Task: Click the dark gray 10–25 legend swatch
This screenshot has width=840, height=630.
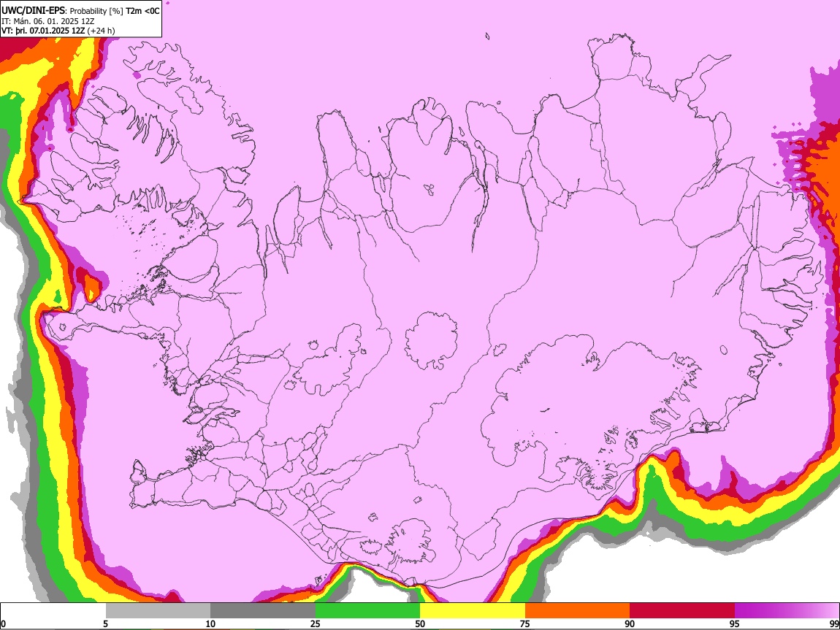Action: 263,610
